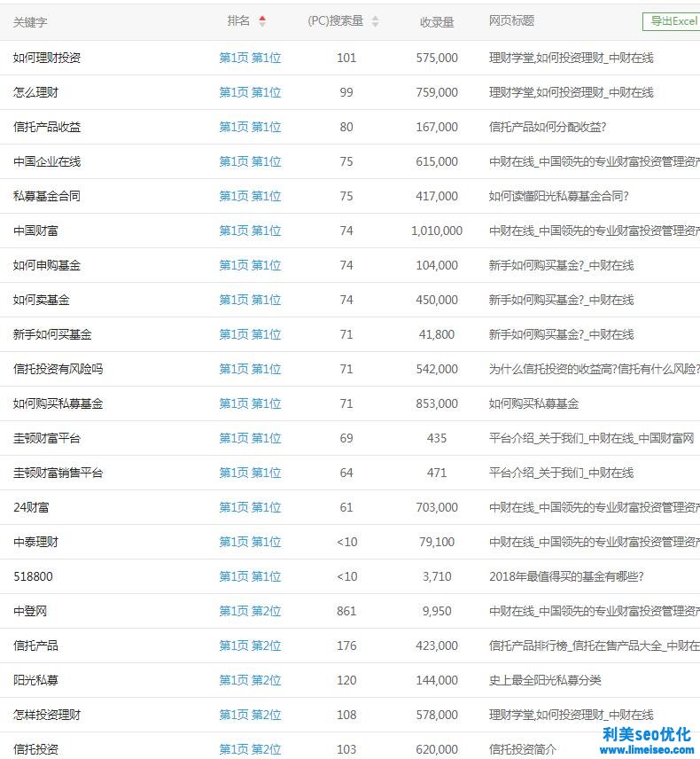Click page title 平台介绍_关于我们_中财在线_中国财富网
700x759 pixels.
tap(591, 438)
